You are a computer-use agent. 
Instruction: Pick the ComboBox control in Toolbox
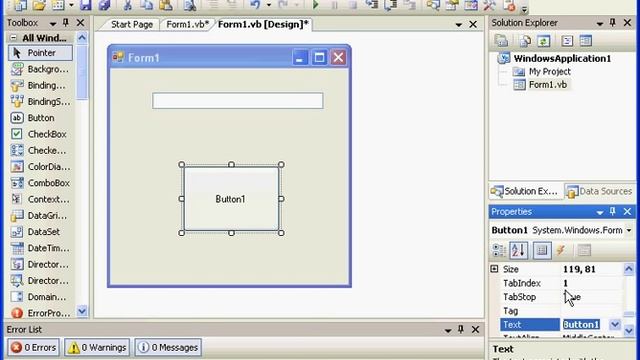point(40,183)
